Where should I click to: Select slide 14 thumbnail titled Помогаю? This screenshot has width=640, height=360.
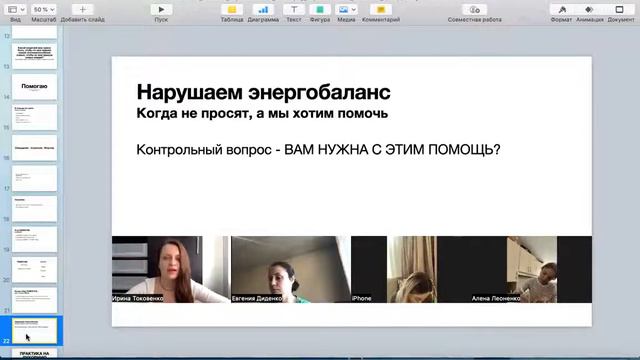point(34,87)
